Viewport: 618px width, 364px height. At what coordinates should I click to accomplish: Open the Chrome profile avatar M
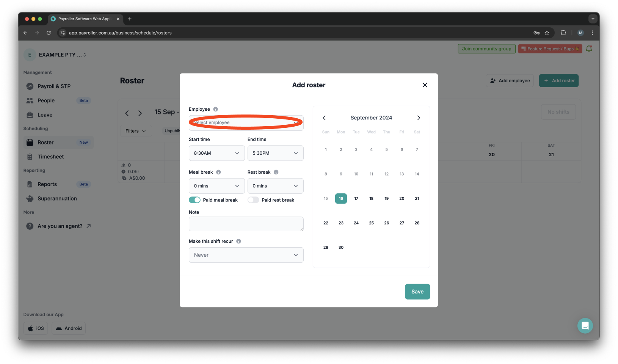[x=580, y=33]
